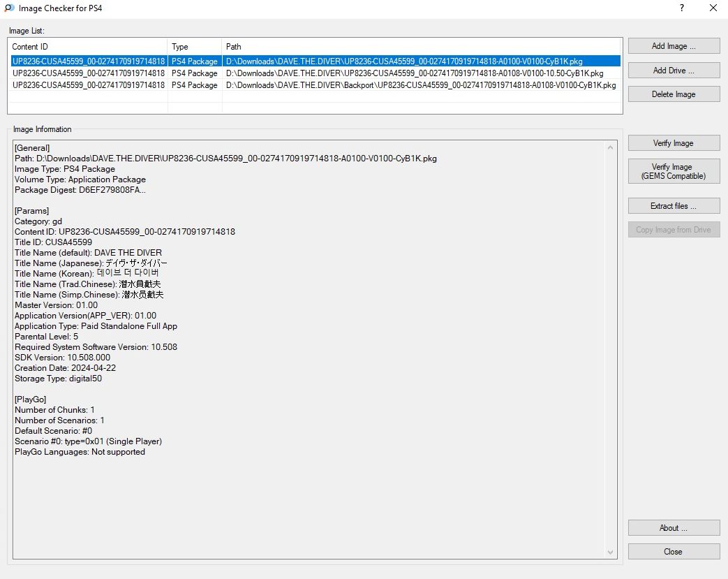Click the Title Name (Simp.Chinese) line
The height and width of the screenshot is (579, 728).
pyautogui.click(x=89, y=295)
